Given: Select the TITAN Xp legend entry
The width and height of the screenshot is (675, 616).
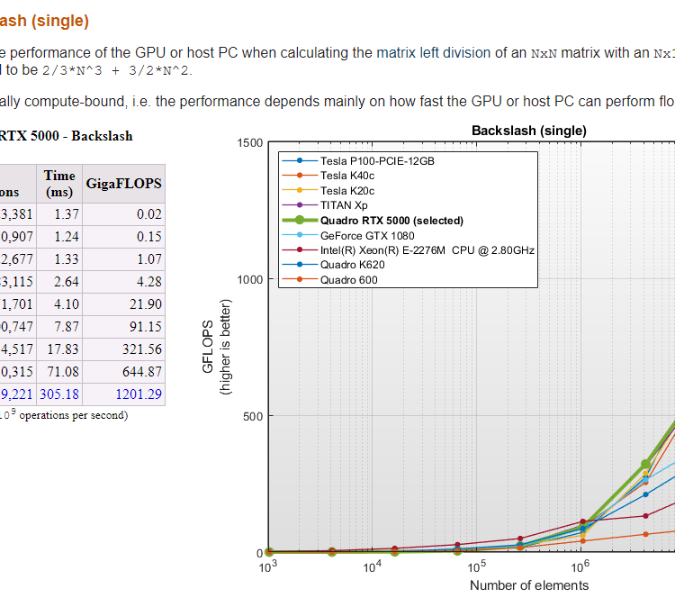Looking at the screenshot, I should 343,205.
